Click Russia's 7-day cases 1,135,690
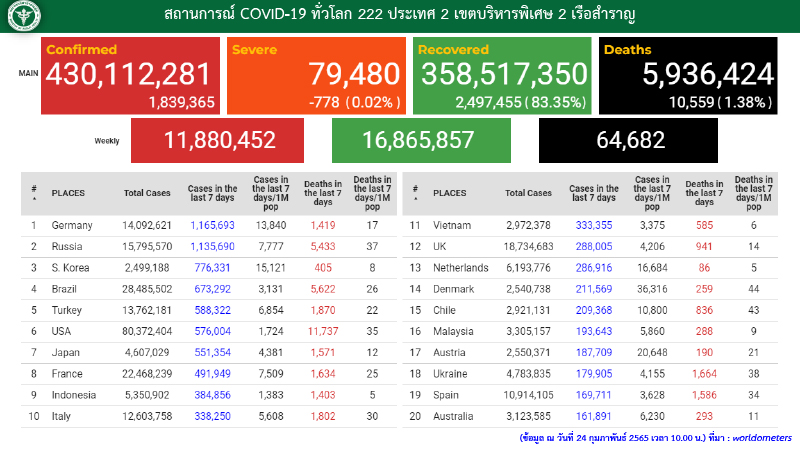800x450 pixels. click(x=212, y=246)
